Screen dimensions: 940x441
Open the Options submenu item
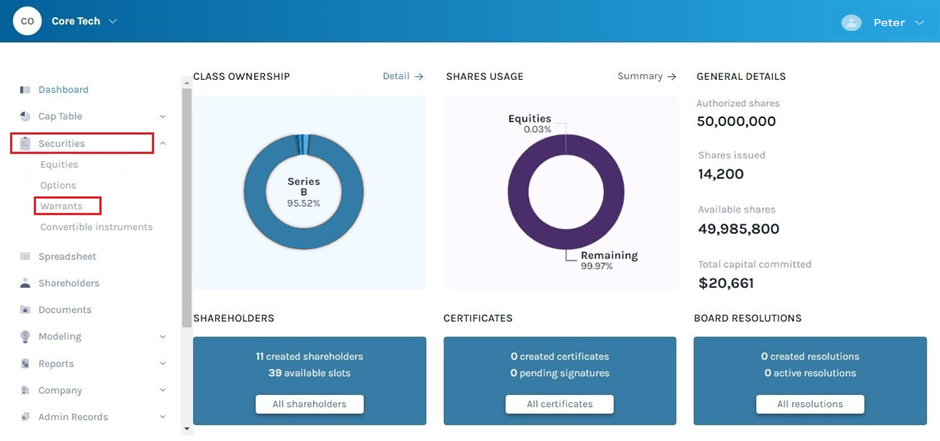point(58,186)
